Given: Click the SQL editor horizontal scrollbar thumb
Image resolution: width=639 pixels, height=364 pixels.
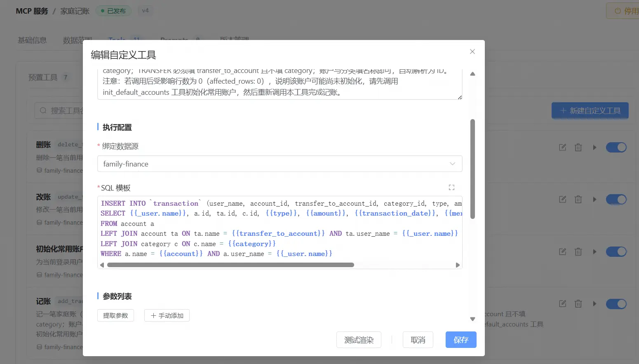Looking at the screenshot, I should click(230, 265).
